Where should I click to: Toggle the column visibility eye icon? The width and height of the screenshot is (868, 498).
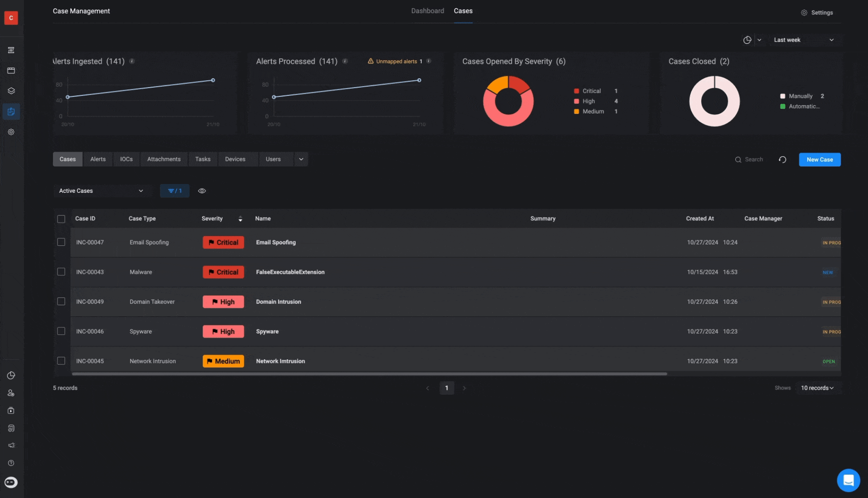(x=202, y=191)
